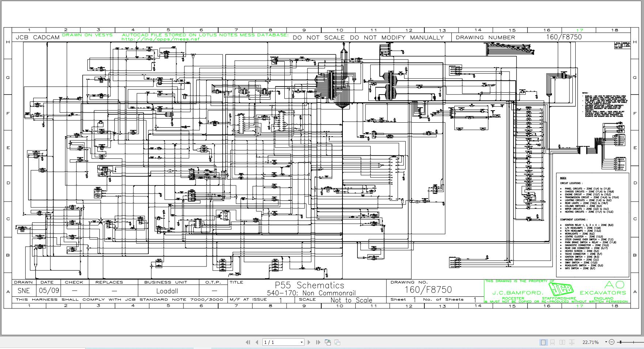
Task: Jump to the last page
Action: [x=318, y=342]
